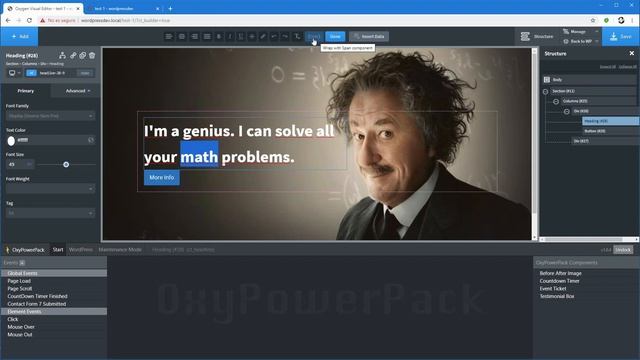Select the Button item in Structure

[x=611, y=131]
